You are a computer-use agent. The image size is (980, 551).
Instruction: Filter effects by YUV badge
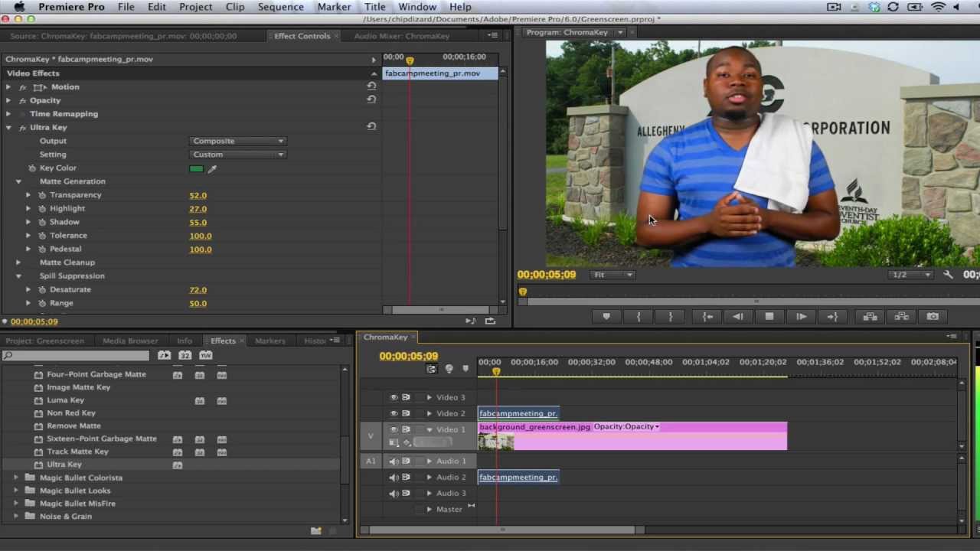point(205,355)
